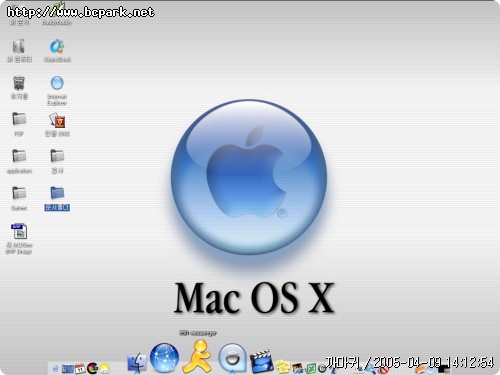Open the application folder on the desktop

click(19, 156)
